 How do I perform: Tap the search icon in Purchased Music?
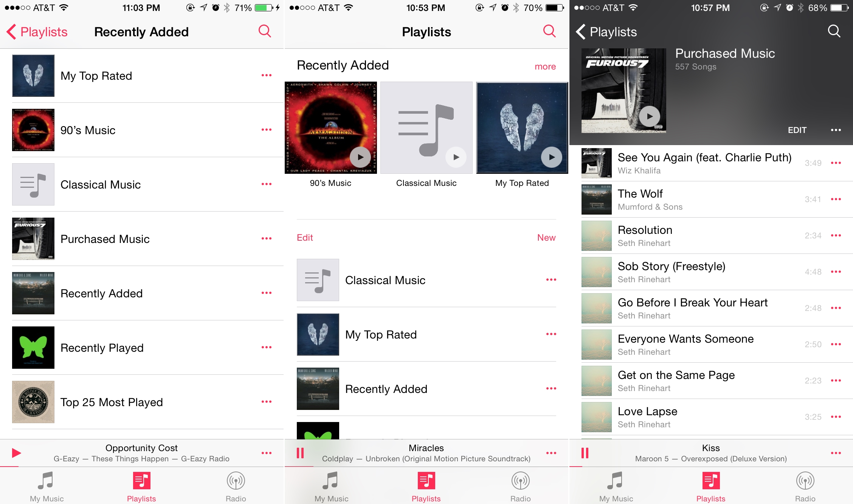click(836, 32)
